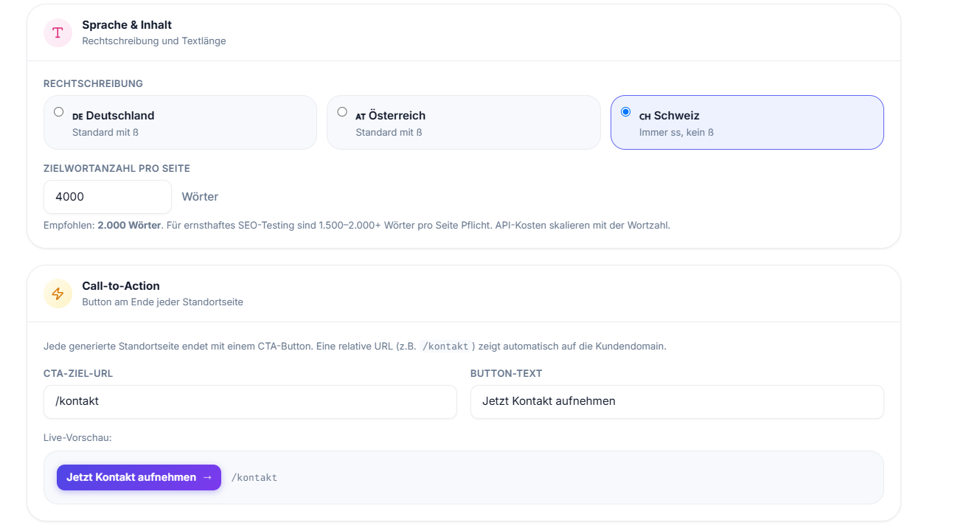This screenshot has width=980, height=528.
Task: Click the 'Standard mit ß' text under Deutschland
Action: coord(105,133)
